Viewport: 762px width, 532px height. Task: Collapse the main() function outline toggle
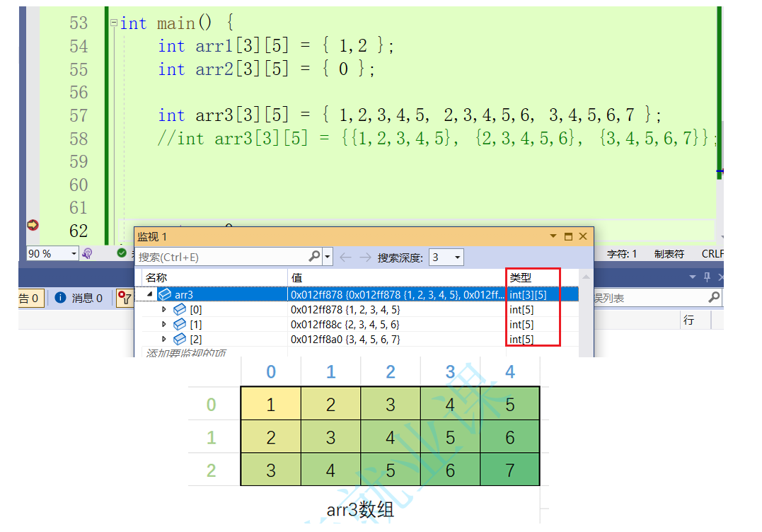(114, 23)
